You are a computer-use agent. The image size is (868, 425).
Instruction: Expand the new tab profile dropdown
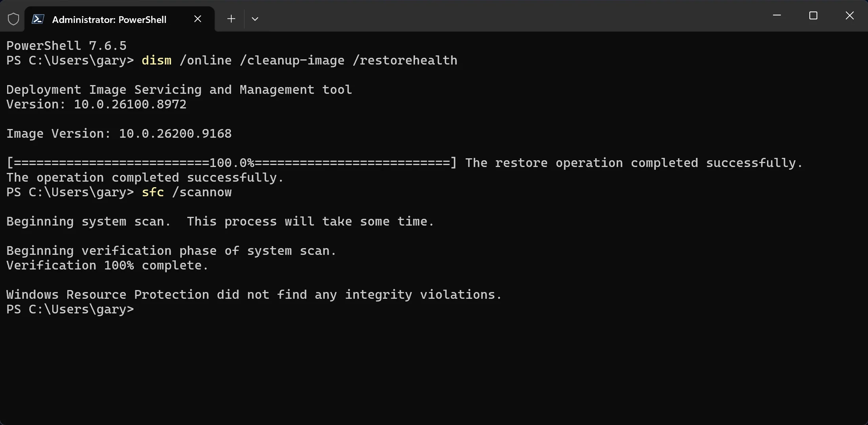(255, 19)
